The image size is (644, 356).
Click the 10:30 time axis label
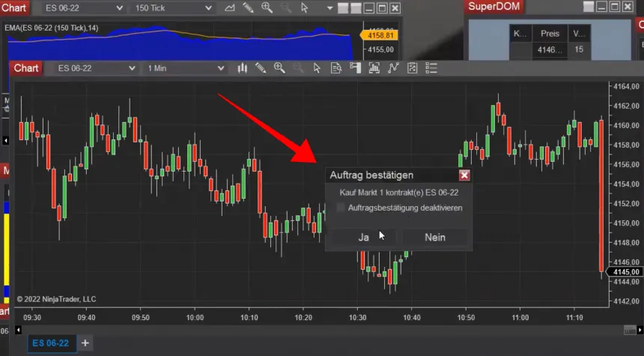pos(357,317)
